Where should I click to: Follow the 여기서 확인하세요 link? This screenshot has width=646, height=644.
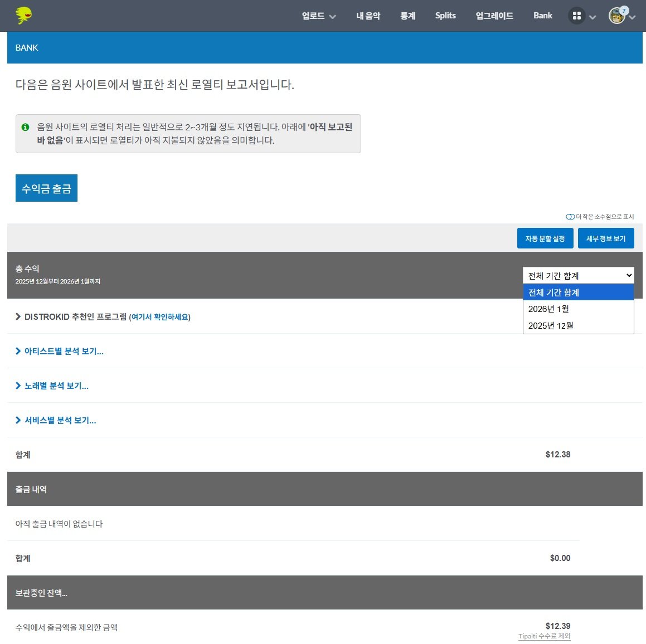pyautogui.click(x=160, y=317)
